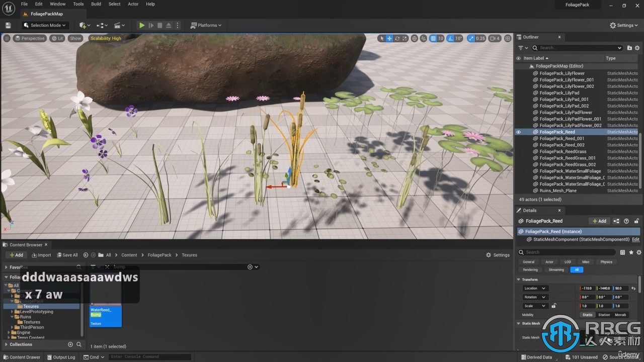Click the Save current level icon
644x362 pixels.
click(8, 25)
